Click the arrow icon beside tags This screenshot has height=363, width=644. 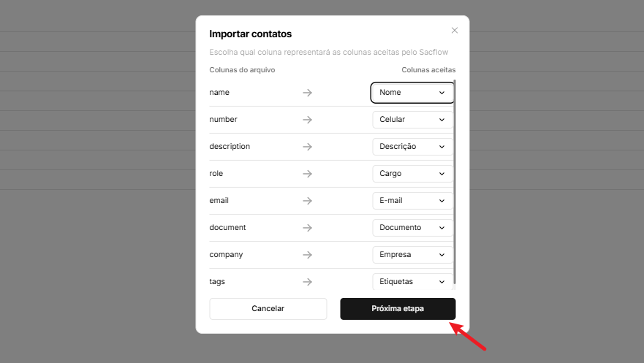tap(308, 281)
